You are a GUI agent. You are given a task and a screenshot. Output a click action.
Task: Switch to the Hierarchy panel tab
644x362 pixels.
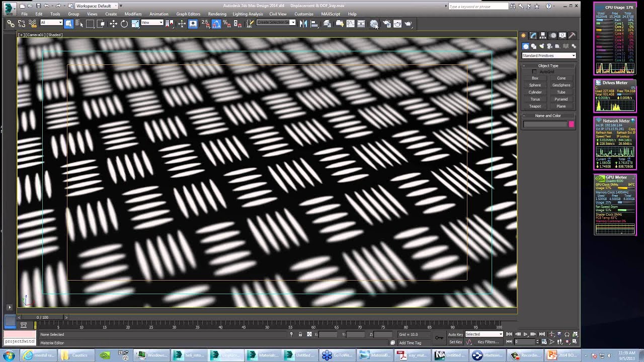[543, 35]
